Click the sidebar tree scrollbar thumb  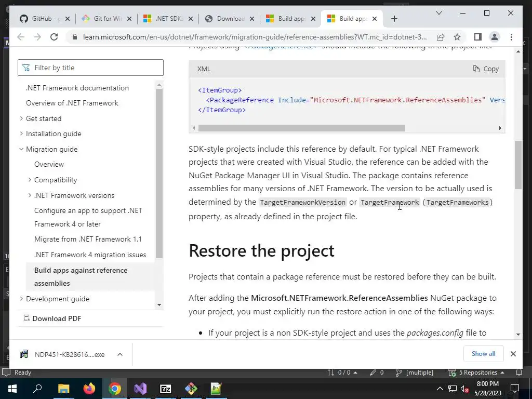159,174
